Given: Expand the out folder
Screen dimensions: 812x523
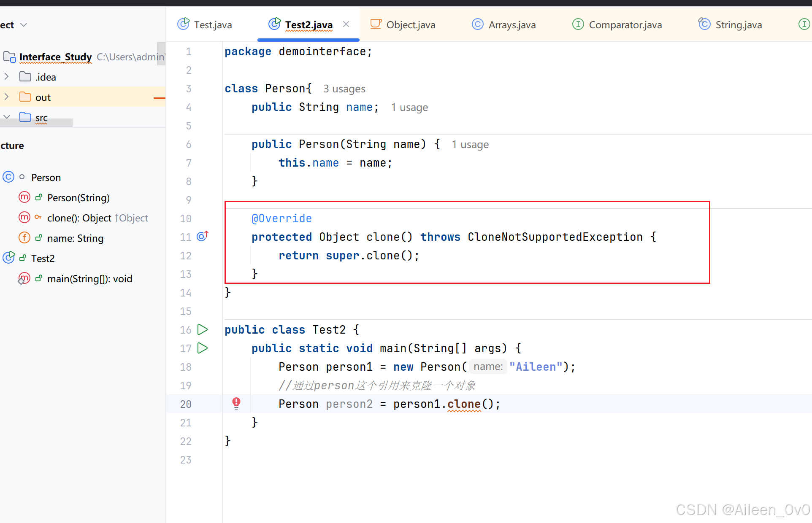Looking at the screenshot, I should (x=6, y=97).
